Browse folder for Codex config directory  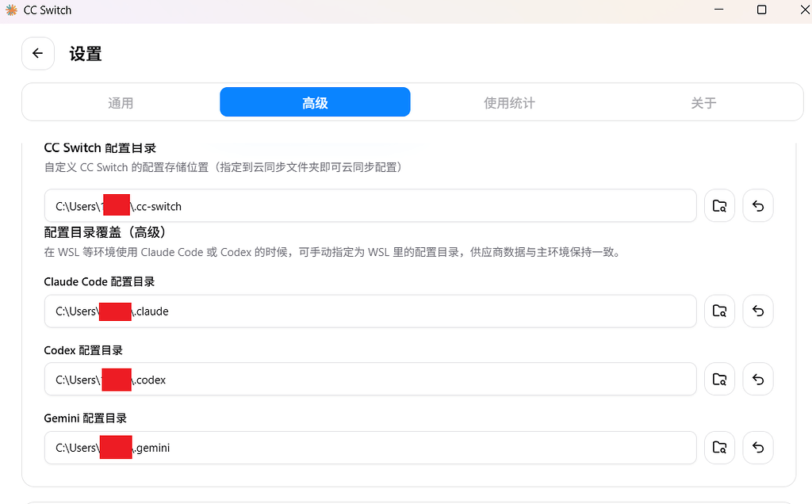tap(719, 380)
